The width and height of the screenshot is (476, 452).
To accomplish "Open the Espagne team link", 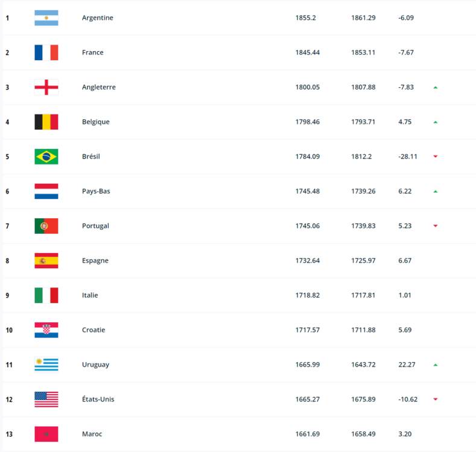I will coord(95,260).
